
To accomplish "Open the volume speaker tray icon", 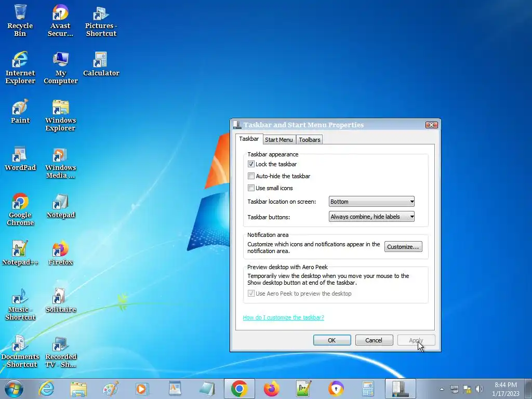I will click(x=480, y=389).
